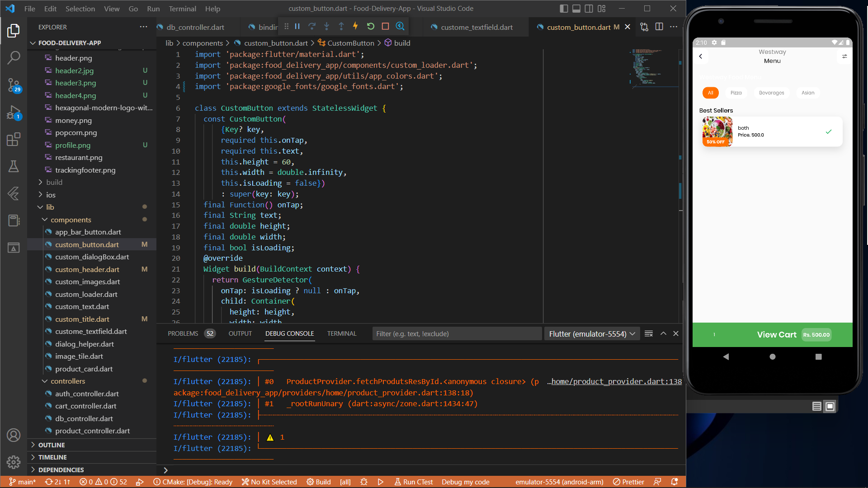Click the notifications bell in status bar

tap(674, 482)
